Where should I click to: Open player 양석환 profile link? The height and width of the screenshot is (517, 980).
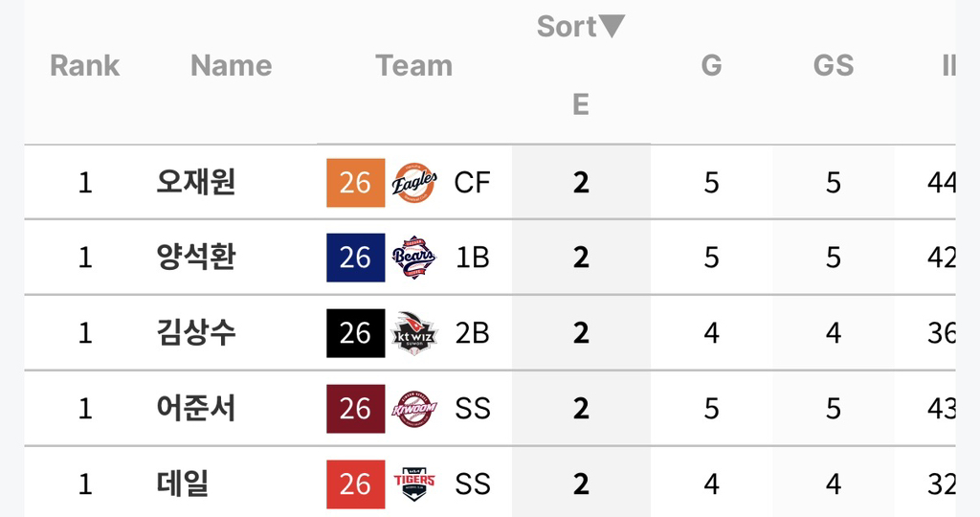pos(195,257)
